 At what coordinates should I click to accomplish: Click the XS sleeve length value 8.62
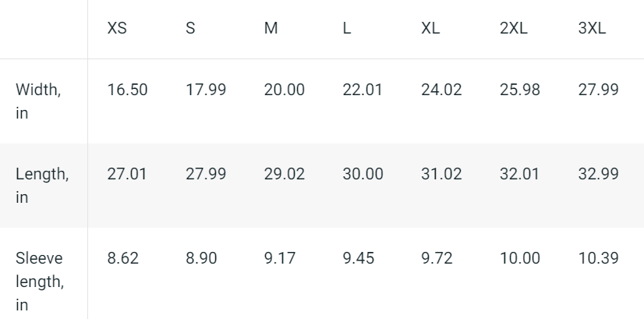123,258
